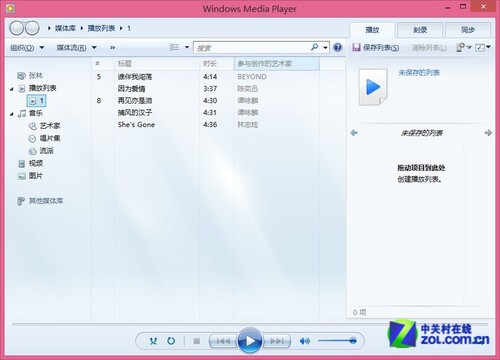Sort by the # column header
This screenshot has height=360, width=500.
(103, 64)
